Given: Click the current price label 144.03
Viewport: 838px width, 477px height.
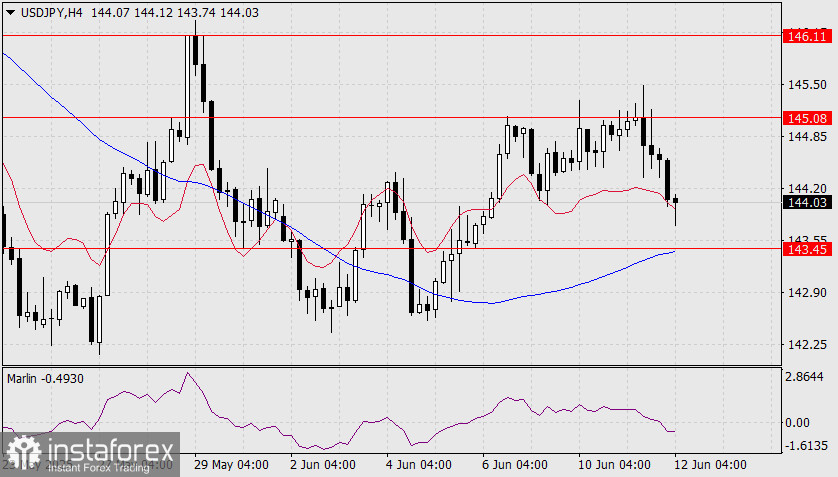Looking at the screenshot, I should pyautogui.click(x=808, y=202).
